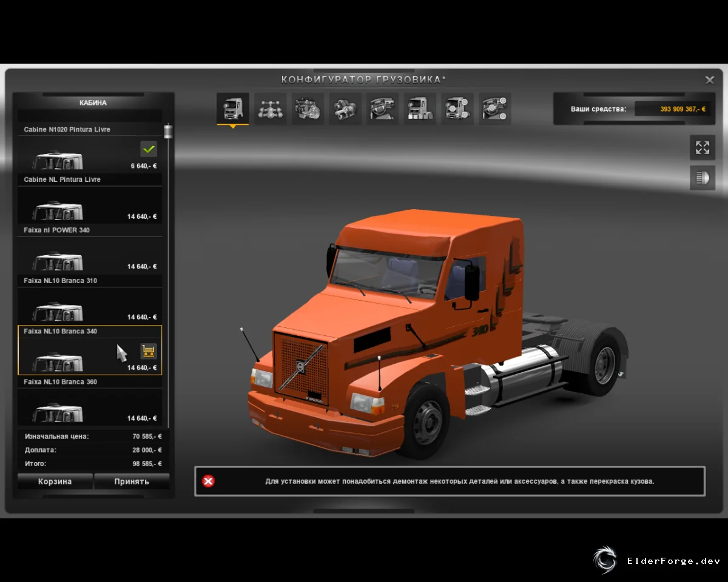Click the Faixa NL10 Branca 340 name

61,332
